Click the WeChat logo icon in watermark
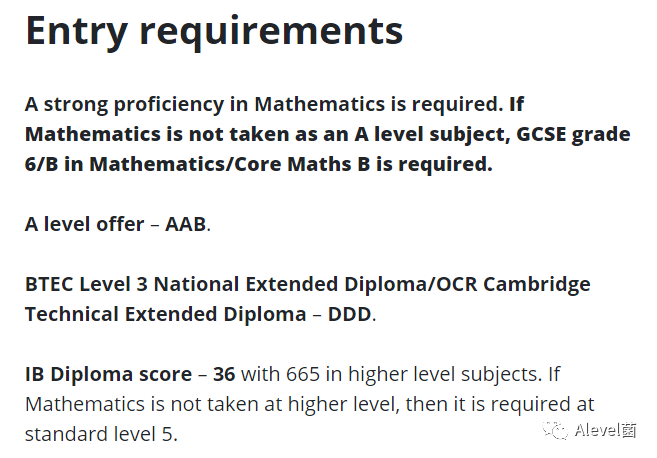 point(555,430)
